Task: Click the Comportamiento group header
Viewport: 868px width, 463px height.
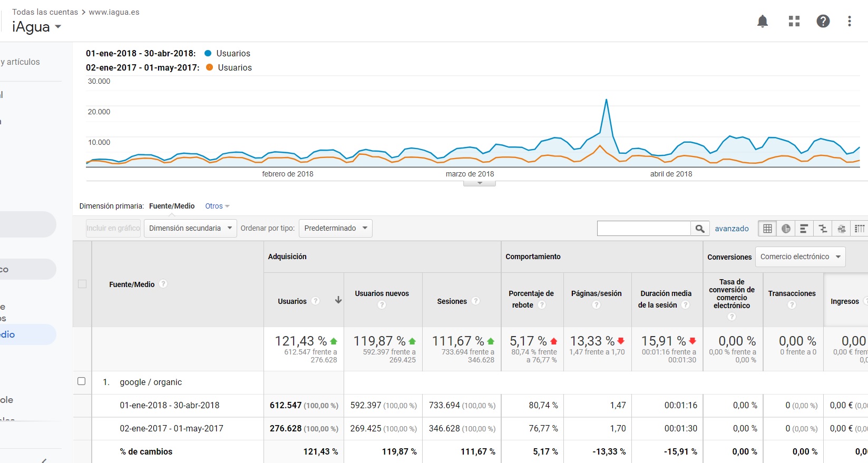Action: point(533,257)
